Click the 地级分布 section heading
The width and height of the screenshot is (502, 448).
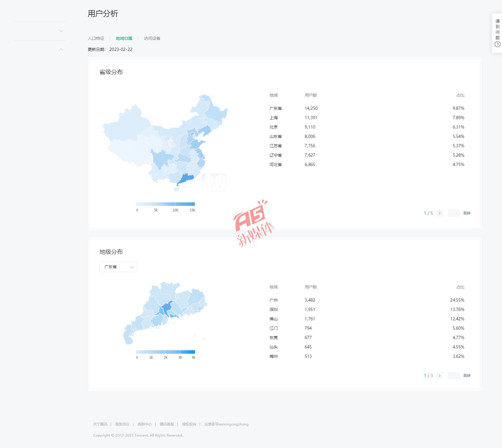point(111,252)
